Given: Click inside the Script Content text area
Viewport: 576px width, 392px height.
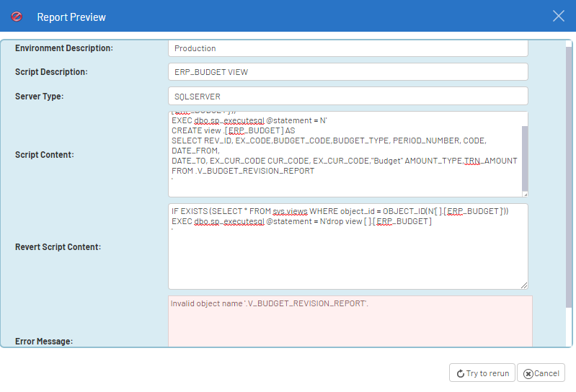Looking at the screenshot, I should point(345,155).
